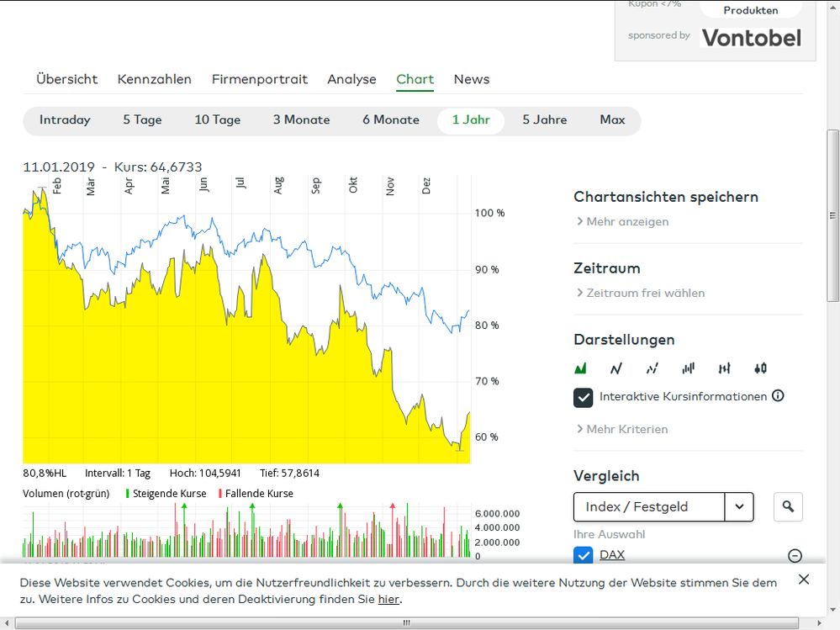This screenshot has height=630, width=840.
Task: Select the mountain chart style icon
Action: (x=580, y=368)
